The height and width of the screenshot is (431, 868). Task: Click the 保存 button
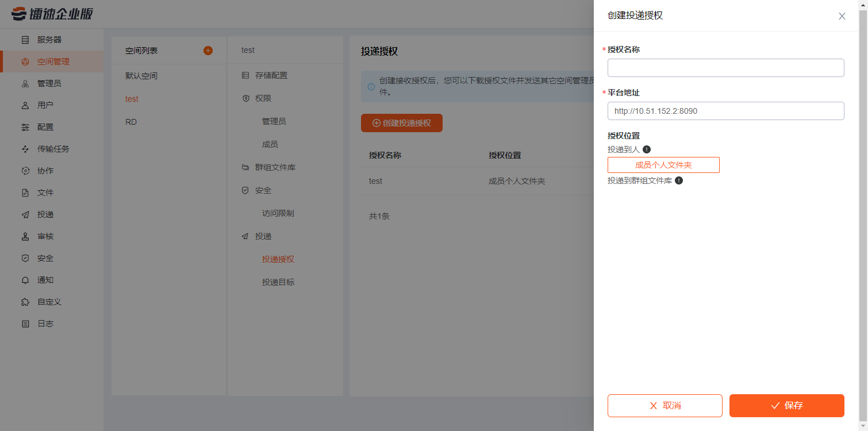click(787, 406)
